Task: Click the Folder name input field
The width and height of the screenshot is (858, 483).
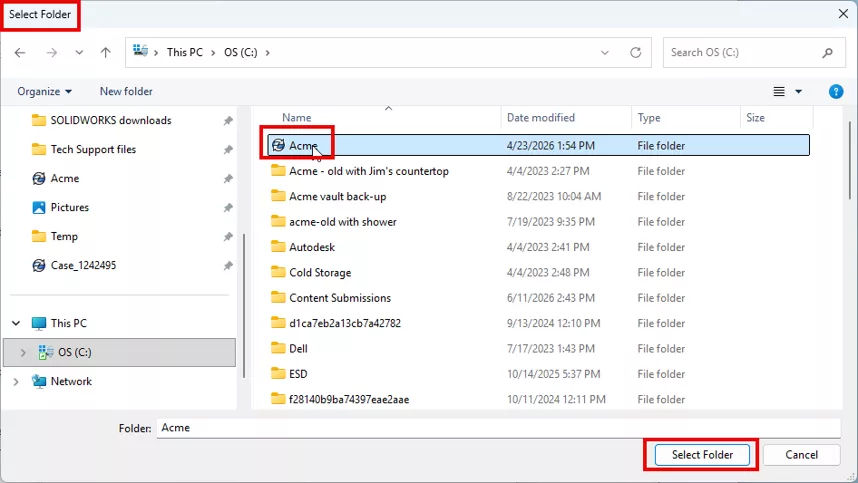Action: click(x=498, y=428)
